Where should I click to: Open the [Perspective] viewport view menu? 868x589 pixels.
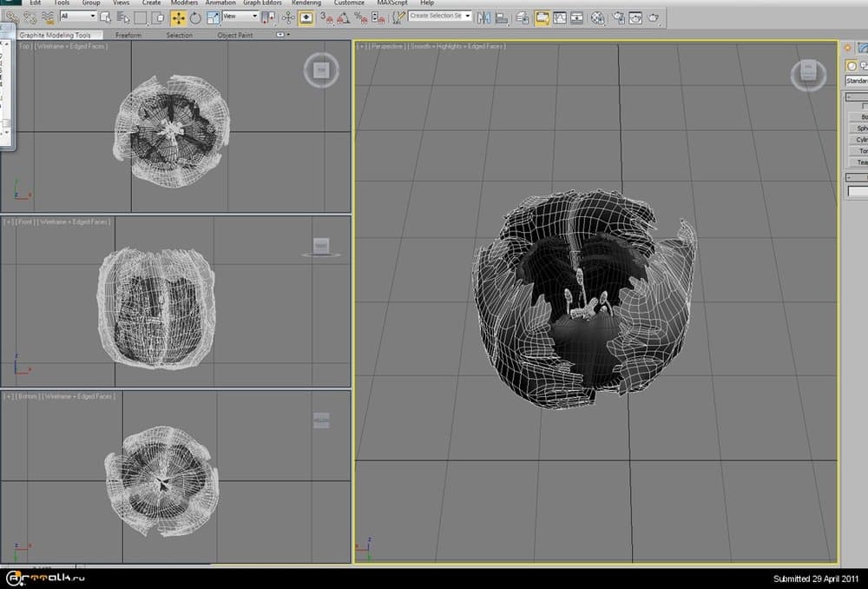point(387,47)
